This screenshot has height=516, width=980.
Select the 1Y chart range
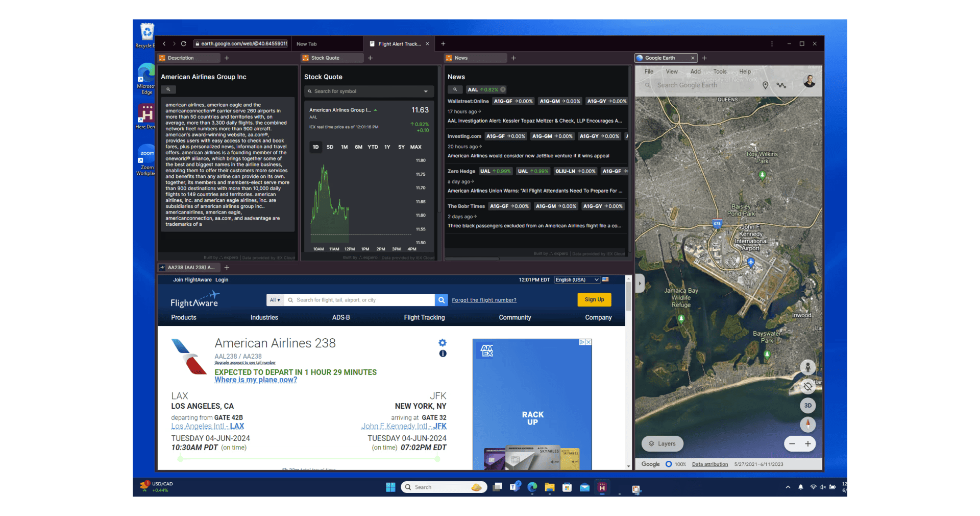[x=387, y=147]
